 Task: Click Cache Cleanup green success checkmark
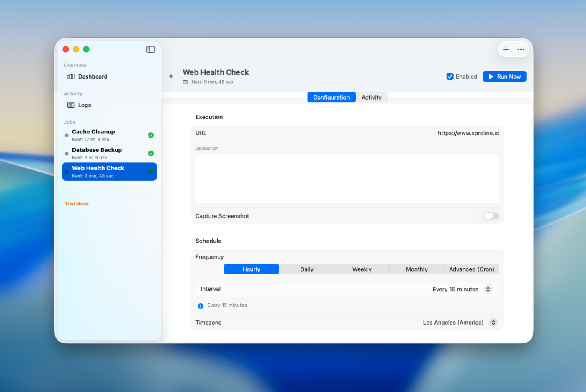pyautogui.click(x=151, y=135)
